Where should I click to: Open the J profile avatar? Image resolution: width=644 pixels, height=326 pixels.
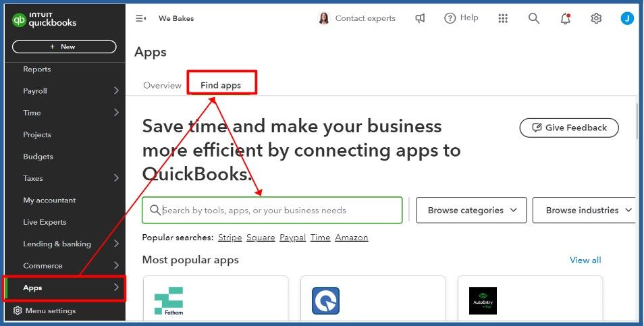(x=627, y=18)
